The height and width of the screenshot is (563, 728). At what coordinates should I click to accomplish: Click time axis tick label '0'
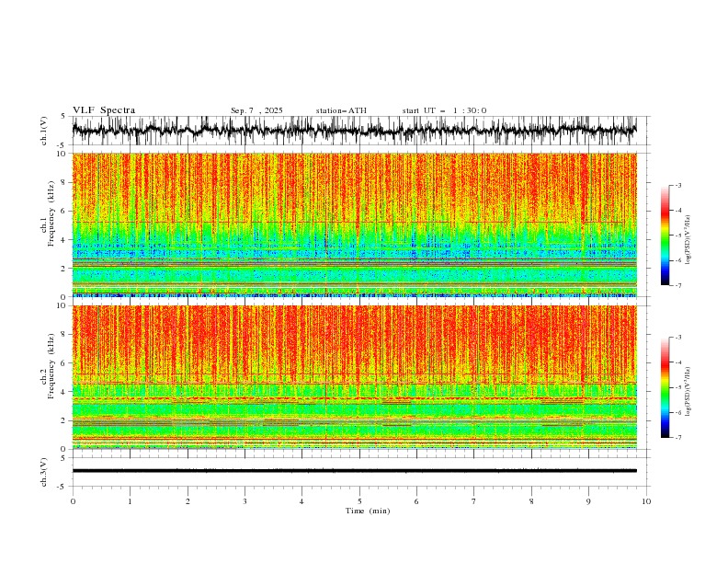point(73,501)
